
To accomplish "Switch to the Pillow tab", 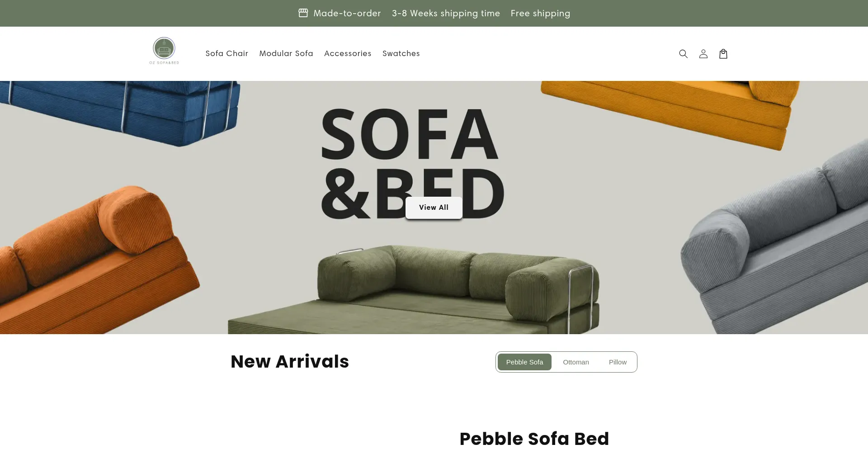I will 618,362.
